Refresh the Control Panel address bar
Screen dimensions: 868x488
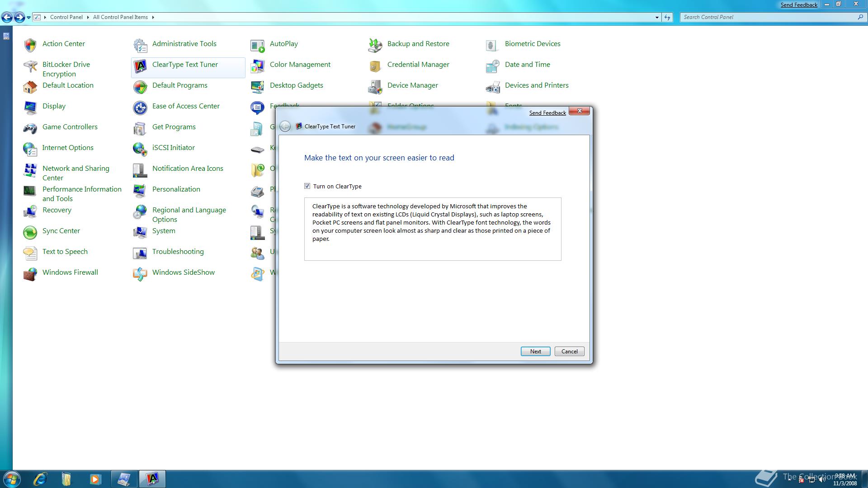click(667, 17)
